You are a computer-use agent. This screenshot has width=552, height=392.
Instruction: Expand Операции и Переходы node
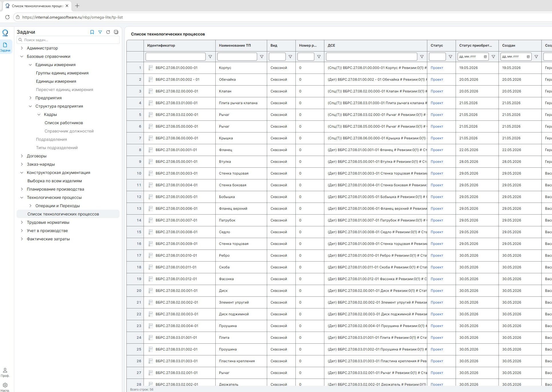pyautogui.click(x=30, y=206)
